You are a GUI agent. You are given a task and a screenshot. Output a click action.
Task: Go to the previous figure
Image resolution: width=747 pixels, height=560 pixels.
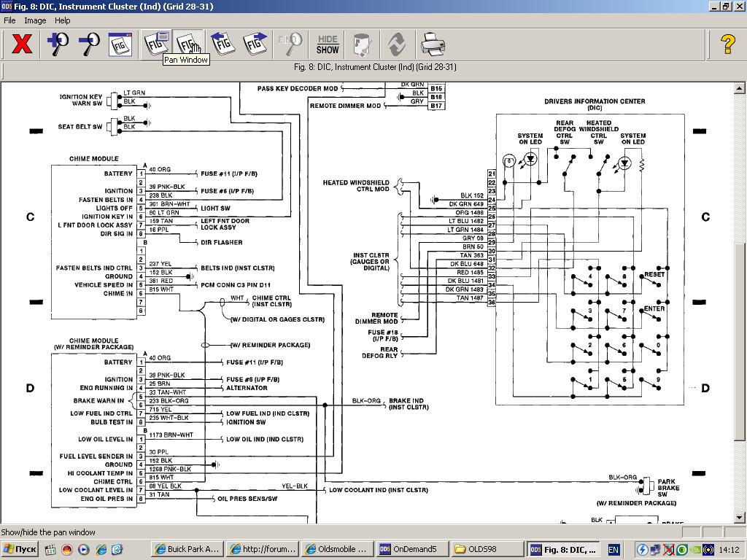pyautogui.click(x=222, y=44)
